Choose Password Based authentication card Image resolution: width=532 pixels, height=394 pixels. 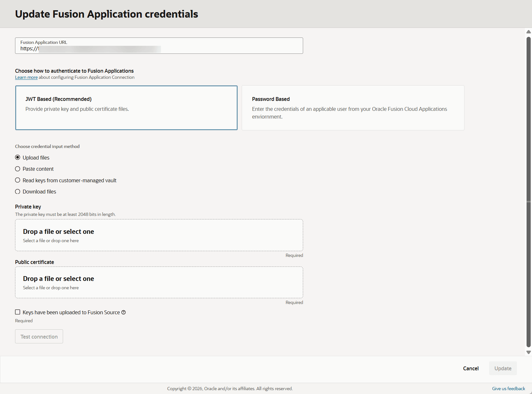pyautogui.click(x=353, y=108)
